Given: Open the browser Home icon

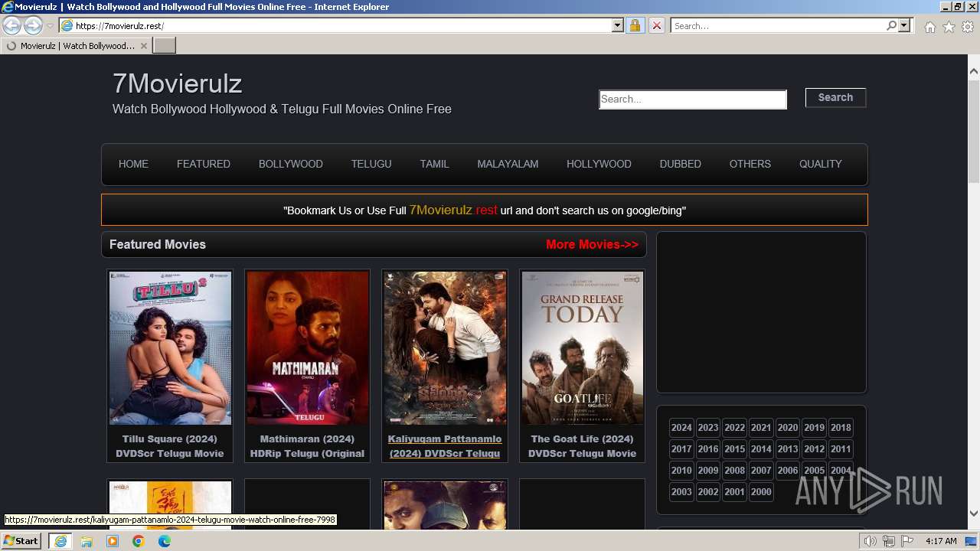Looking at the screenshot, I should (929, 27).
